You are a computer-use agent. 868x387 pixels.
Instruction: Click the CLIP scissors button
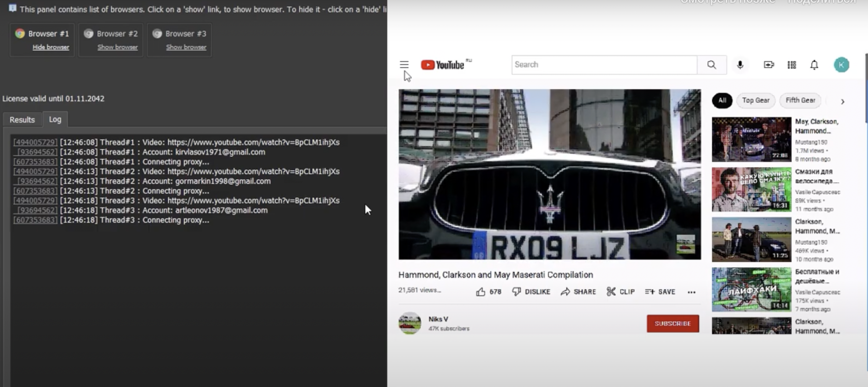coord(620,292)
